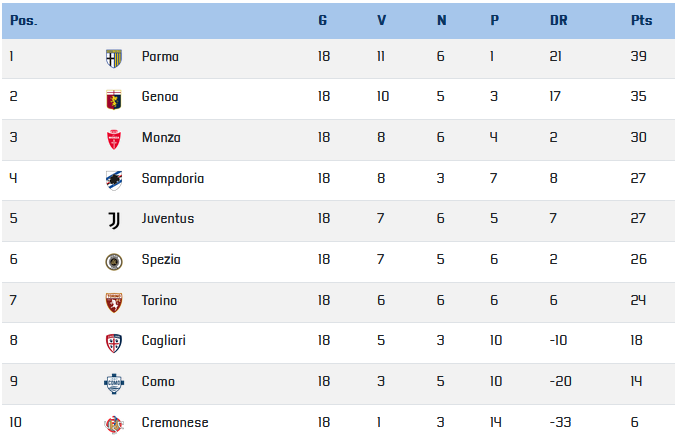
Task: Click the Spezia team crest
Action: pyautogui.click(x=114, y=262)
